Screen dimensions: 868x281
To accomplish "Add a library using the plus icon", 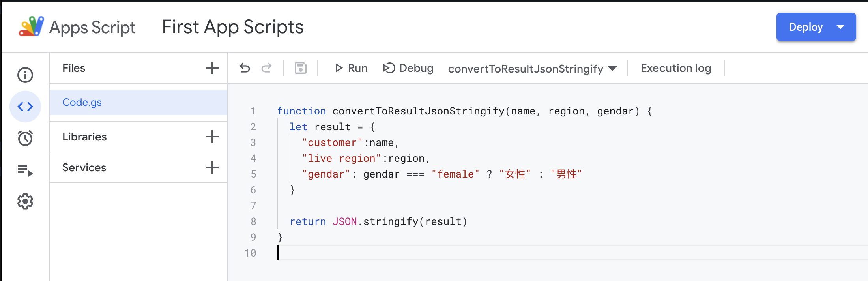I will [212, 137].
